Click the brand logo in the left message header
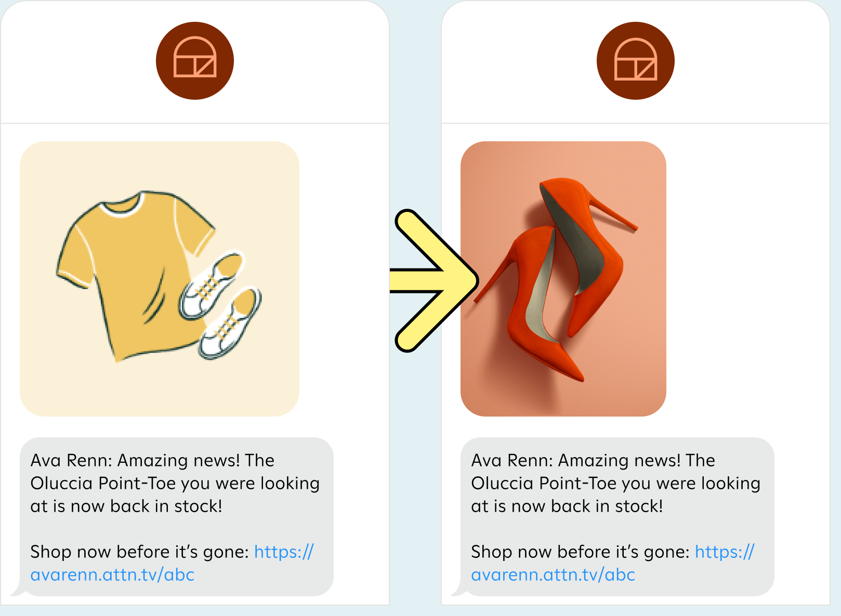 pos(195,61)
